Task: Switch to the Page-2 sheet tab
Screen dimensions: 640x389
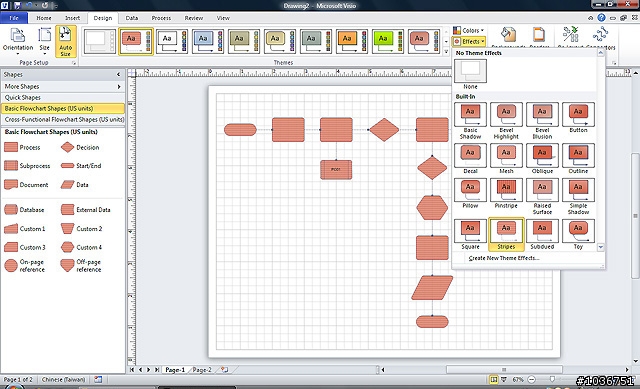Action: point(202,370)
